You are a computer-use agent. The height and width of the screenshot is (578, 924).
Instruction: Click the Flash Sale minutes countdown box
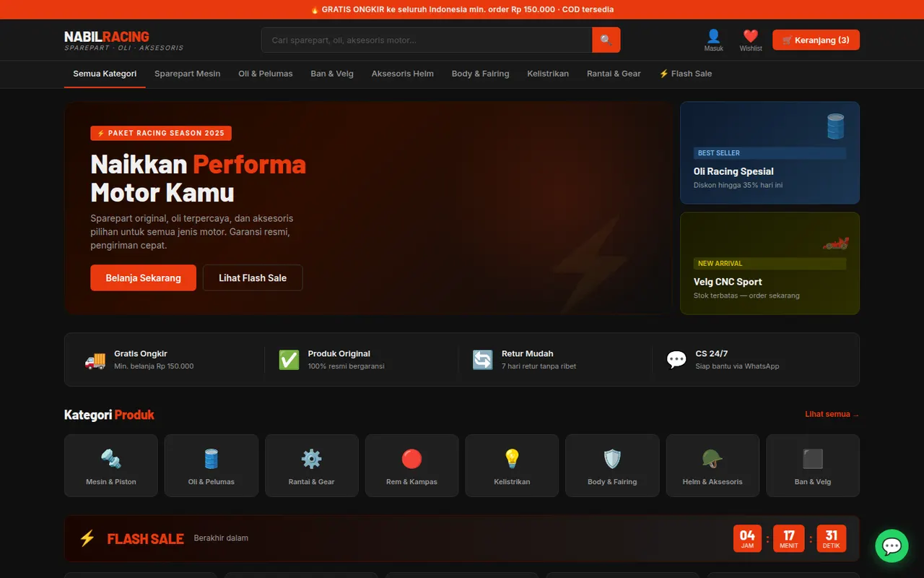789,538
